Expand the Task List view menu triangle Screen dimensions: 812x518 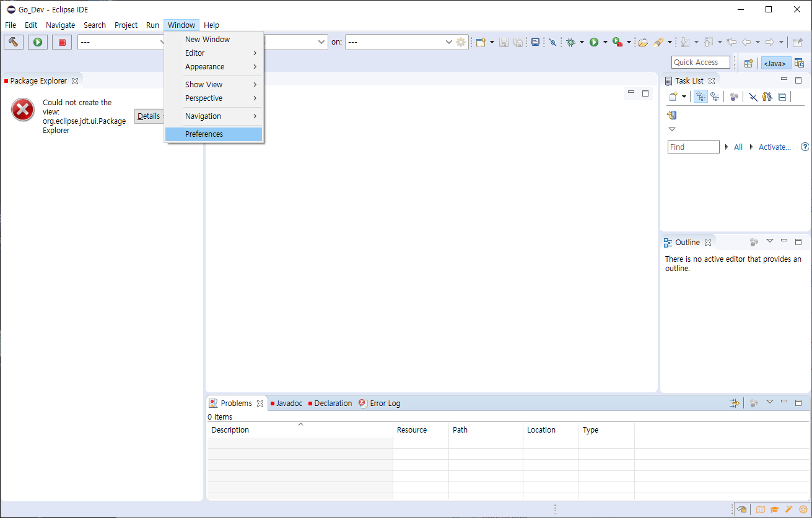point(672,129)
